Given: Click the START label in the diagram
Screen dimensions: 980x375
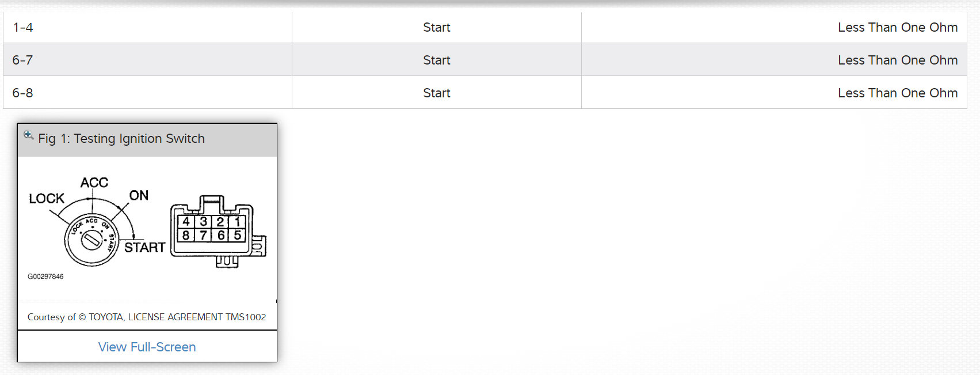Looking at the screenshot, I should pos(144,248).
